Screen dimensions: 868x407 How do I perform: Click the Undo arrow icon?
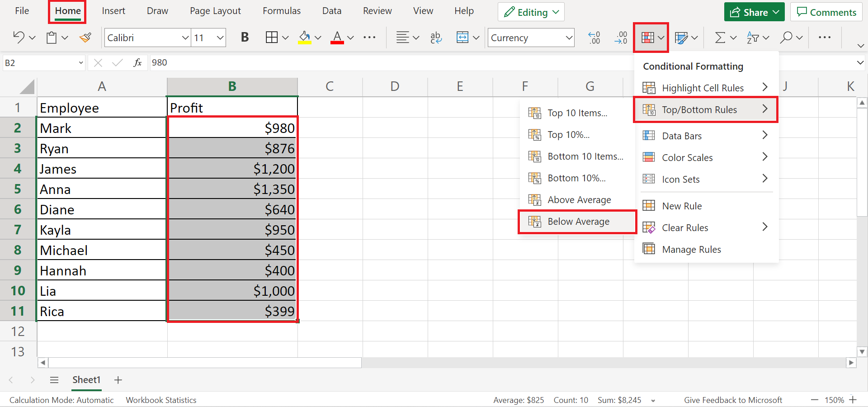(19, 38)
